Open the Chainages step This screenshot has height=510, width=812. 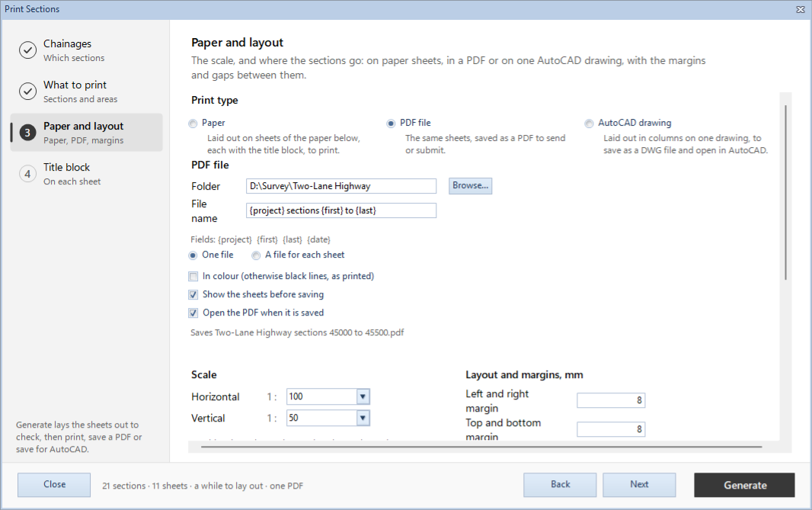[87, 50]
